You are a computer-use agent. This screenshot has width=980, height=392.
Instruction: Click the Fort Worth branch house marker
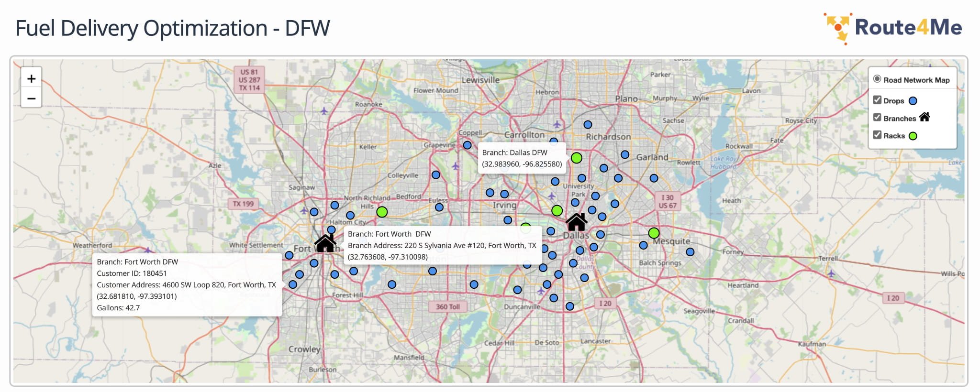[x=325, y=243]
